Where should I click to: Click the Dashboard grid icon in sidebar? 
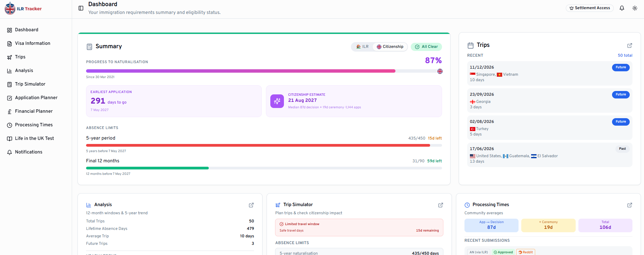click(x=10, y=30)
